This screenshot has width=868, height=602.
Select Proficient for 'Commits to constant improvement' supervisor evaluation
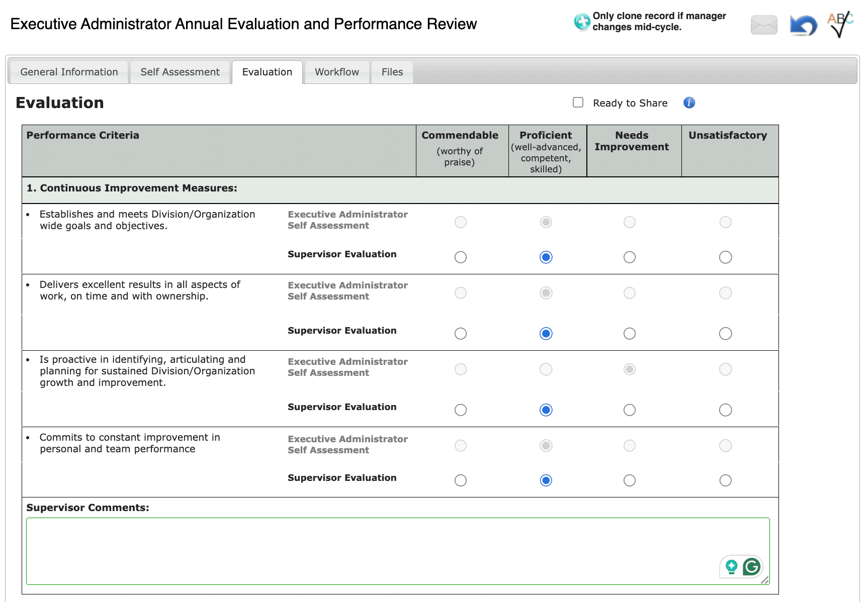pos(546,480)
